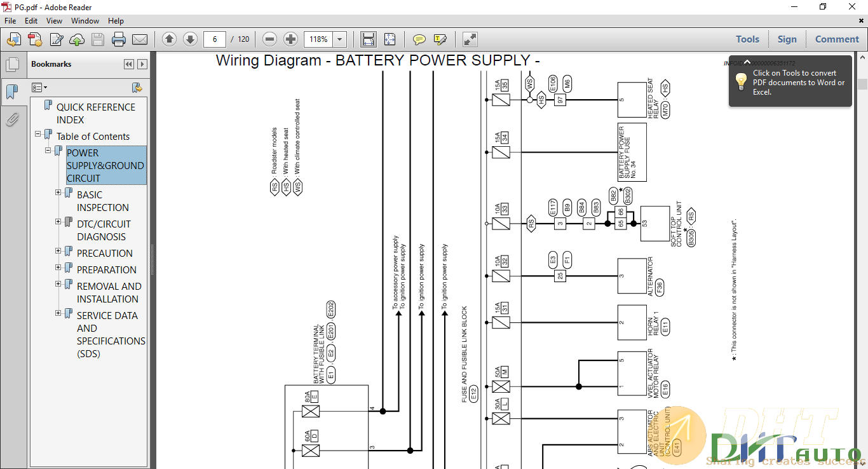Select fit one full page icon
Image resolution: width=868 pixels, height=469 pixels.
(390, 39)
